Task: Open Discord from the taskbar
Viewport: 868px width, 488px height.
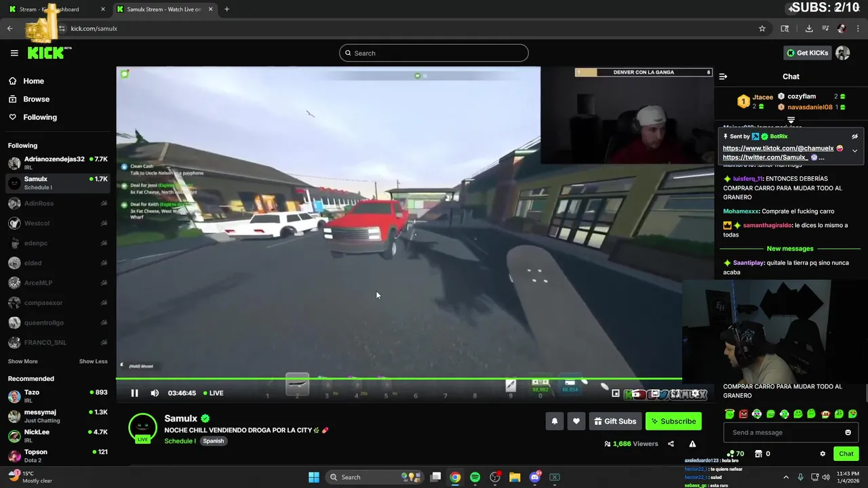Action: coord(535,477)
